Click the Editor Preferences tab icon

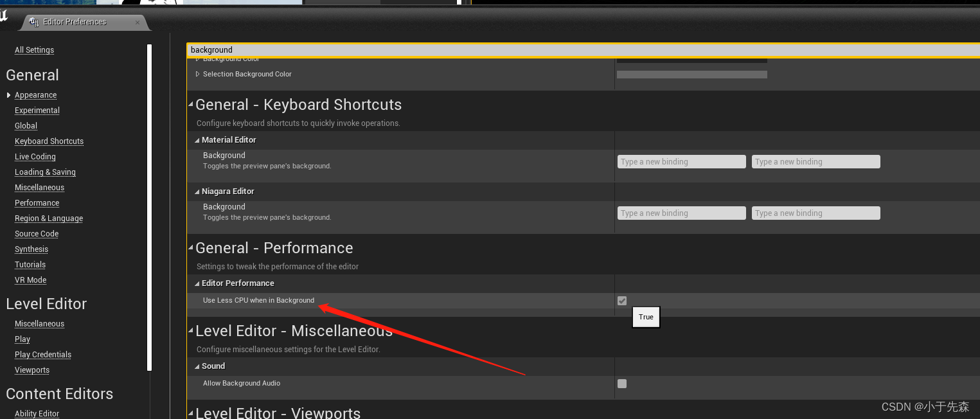tap(35, 22)
